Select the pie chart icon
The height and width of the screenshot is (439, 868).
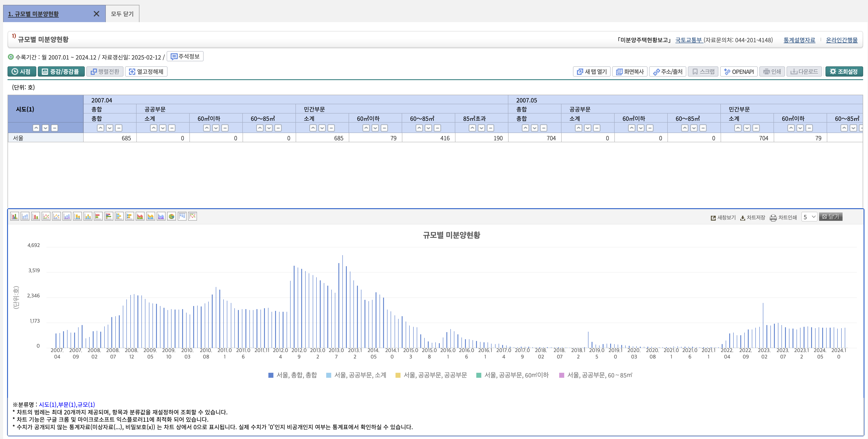point(172,216)
